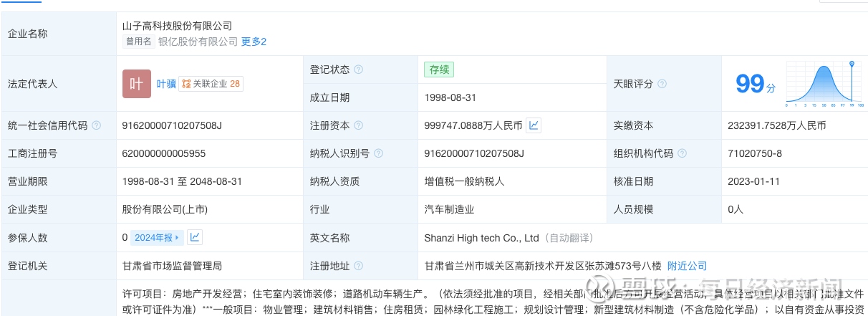Open 关联企业 28 related companies tag
This screenshot has height=316, width=868.
(x=211, y=84)
